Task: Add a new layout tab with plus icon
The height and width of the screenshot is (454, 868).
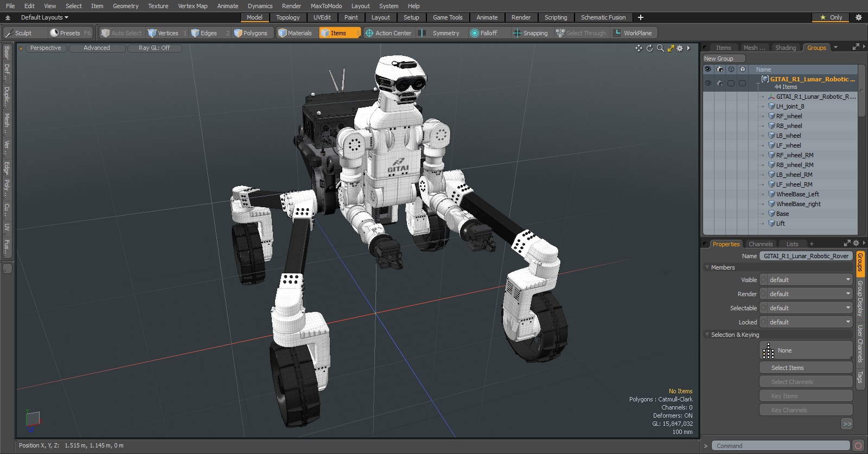Action: click(641, 17)
